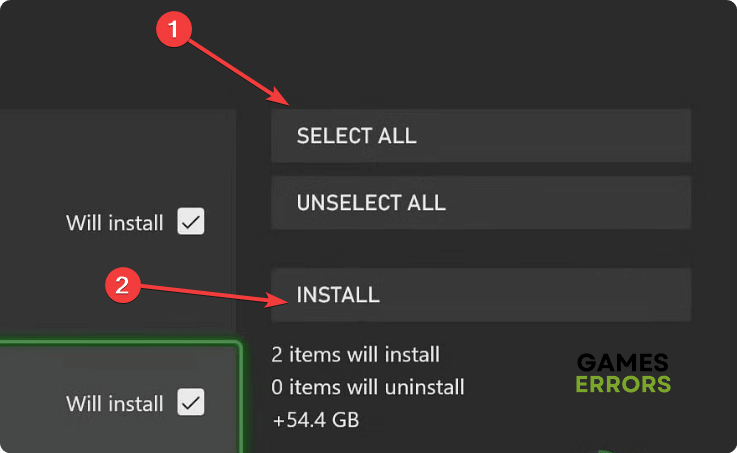Click the red circle marker numbered 1
Screen dimensions: 737x453
pyautogui.click(x=175, y=30)
